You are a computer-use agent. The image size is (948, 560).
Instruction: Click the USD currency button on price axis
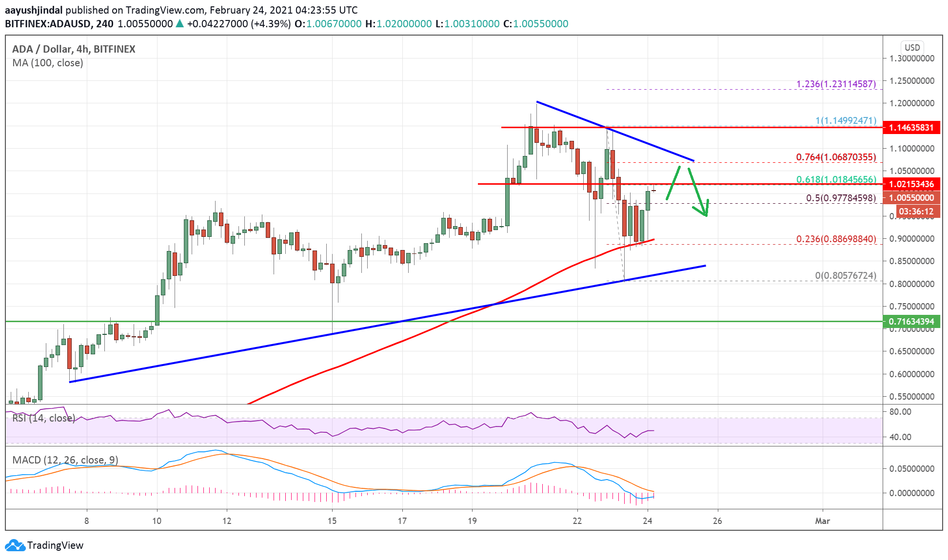click(x=912, y=47)
